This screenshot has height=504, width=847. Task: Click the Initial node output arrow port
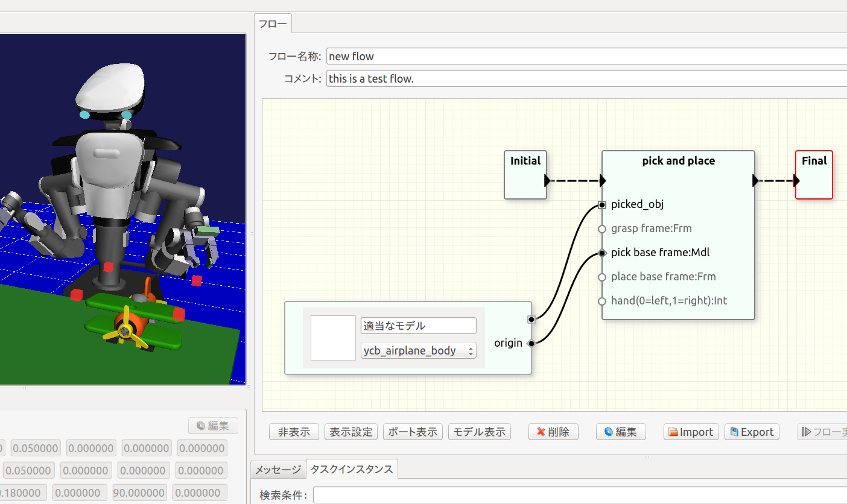(x=547, y=181)
